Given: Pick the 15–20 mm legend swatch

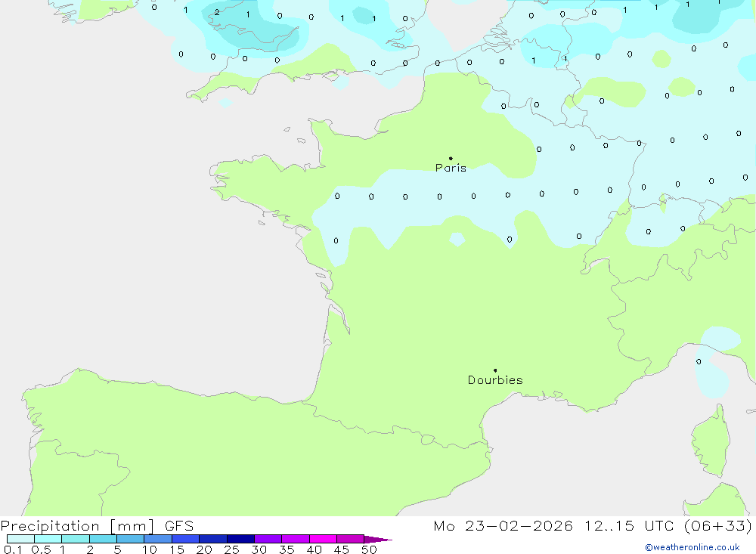Looking at the screenshot, I should [x=185, y=539].
